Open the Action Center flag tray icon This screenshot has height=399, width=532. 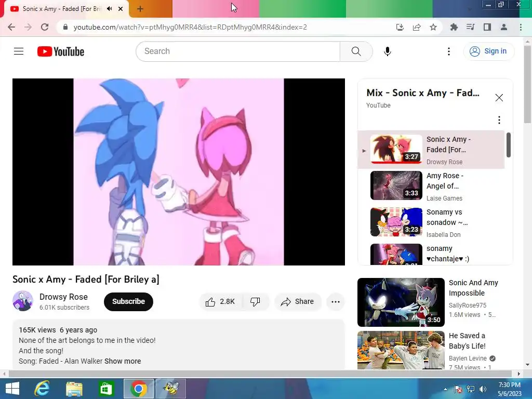click(458, 389)
